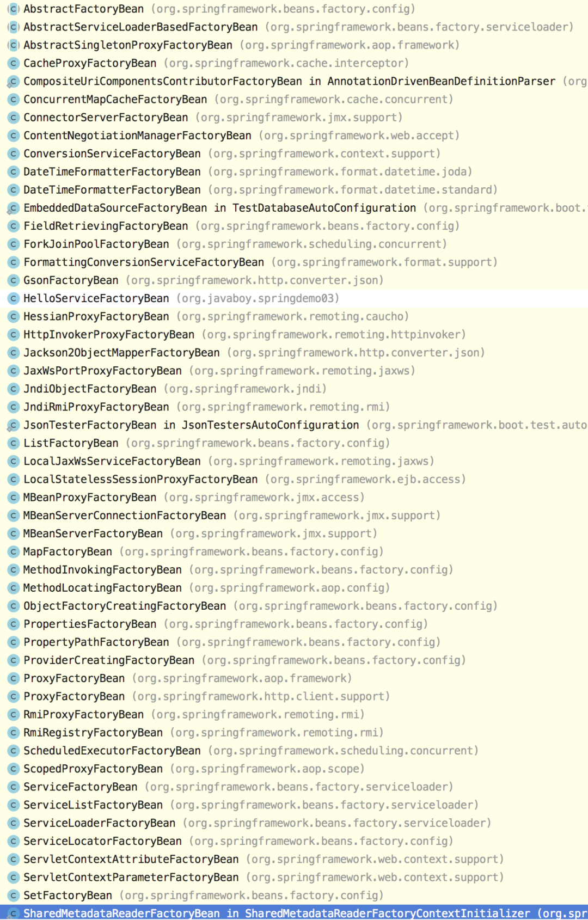Click icon for ProxyFactoryBean in http.client.support
The width and height of the screenshot is (588, 920).
tap(13, 696)
